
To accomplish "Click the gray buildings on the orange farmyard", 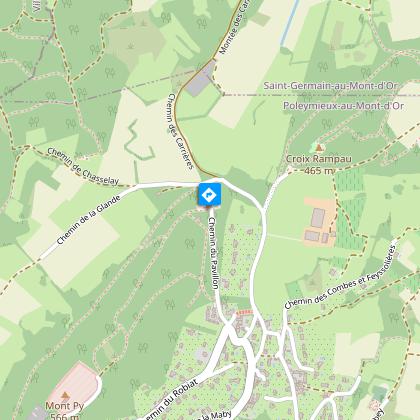I will pyautogui.click(x=317, y=225).
